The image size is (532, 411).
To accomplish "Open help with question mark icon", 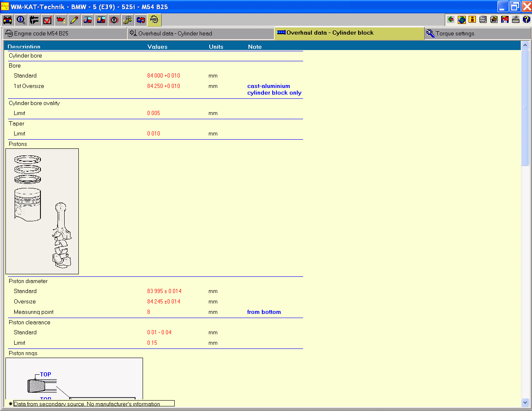I will click(x=526, y=20).
